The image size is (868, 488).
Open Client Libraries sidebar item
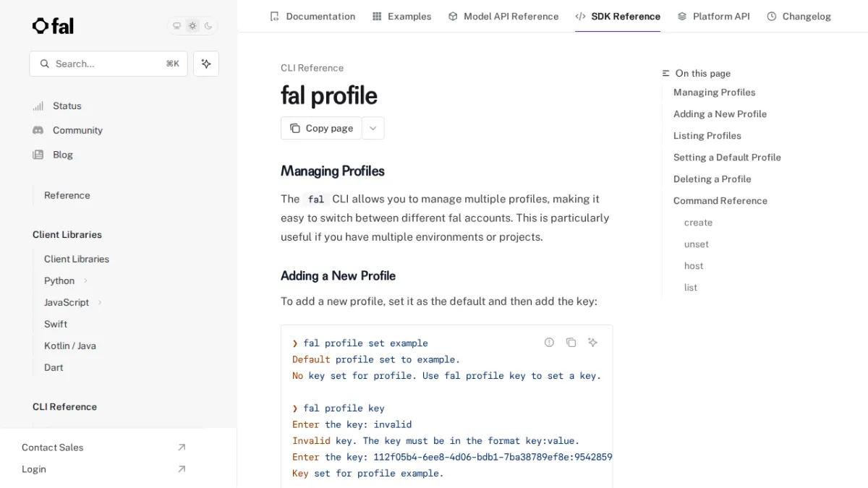click(77, 259)
